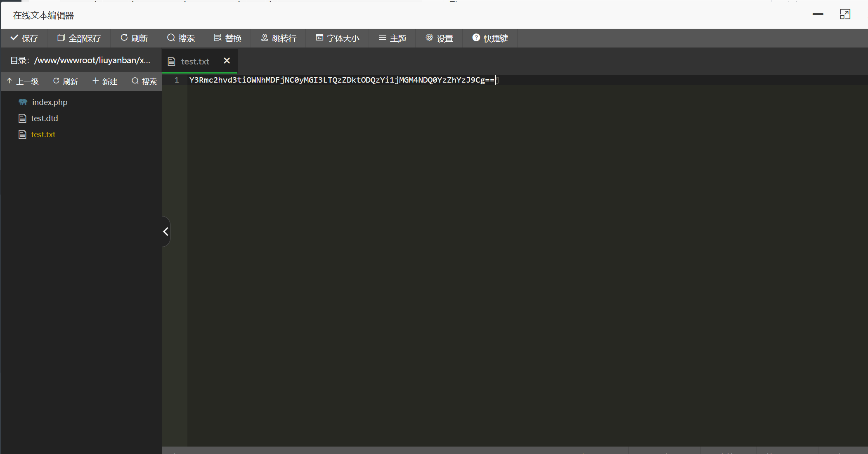Click Save All (全部保存) in the toolbar
This screenshot has height=454, width=868.
79,38
